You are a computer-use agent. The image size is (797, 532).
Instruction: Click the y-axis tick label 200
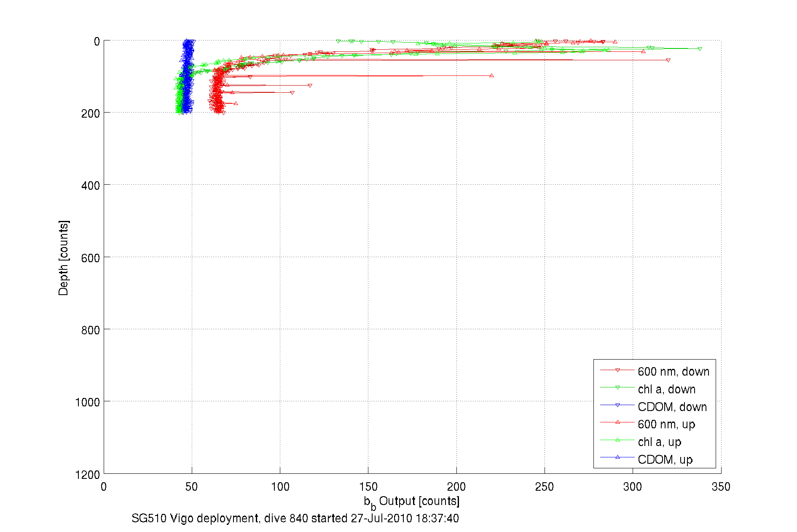91,113
